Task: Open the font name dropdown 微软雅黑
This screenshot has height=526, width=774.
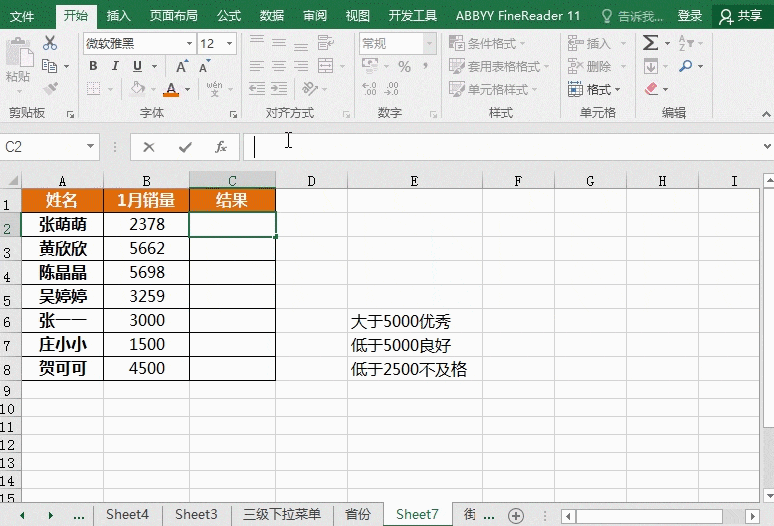Action: click(x=189, y=43)
